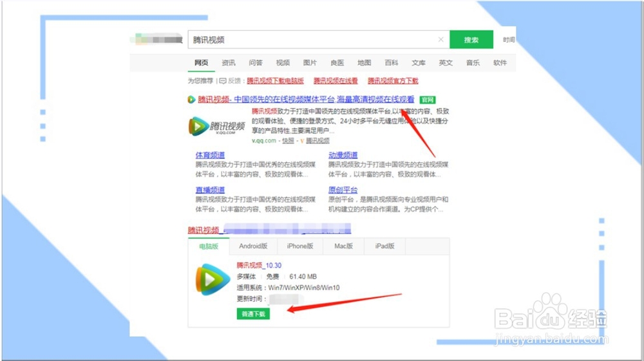
Task: Open the 体育频道 sublink
Action: (210, 155)
